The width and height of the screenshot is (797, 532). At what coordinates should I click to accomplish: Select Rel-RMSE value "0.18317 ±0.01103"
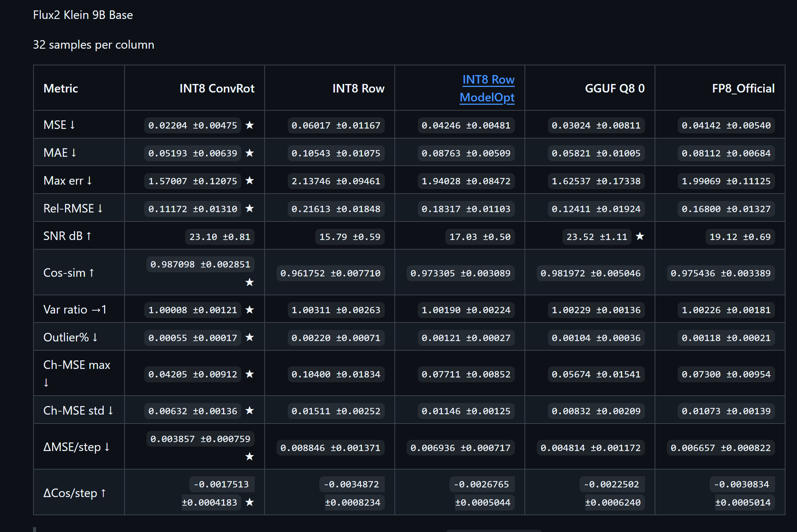click(466, 209)
